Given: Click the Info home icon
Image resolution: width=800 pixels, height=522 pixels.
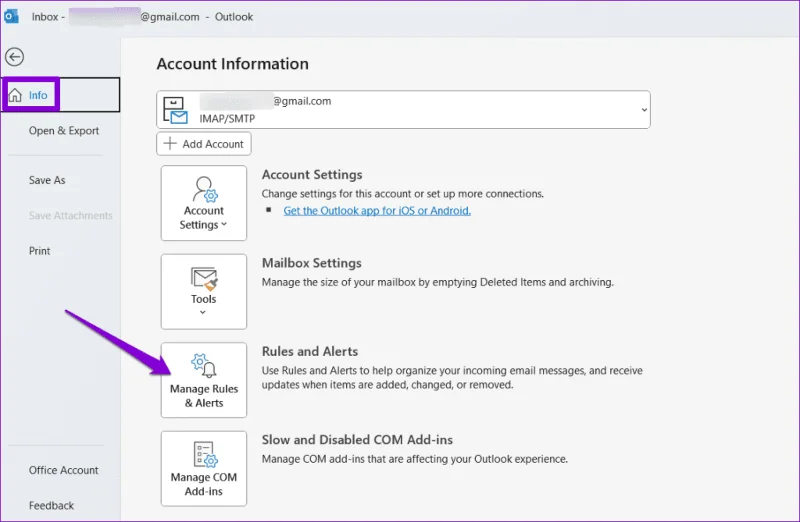Looking at the screenshot, I should point(15,95).
